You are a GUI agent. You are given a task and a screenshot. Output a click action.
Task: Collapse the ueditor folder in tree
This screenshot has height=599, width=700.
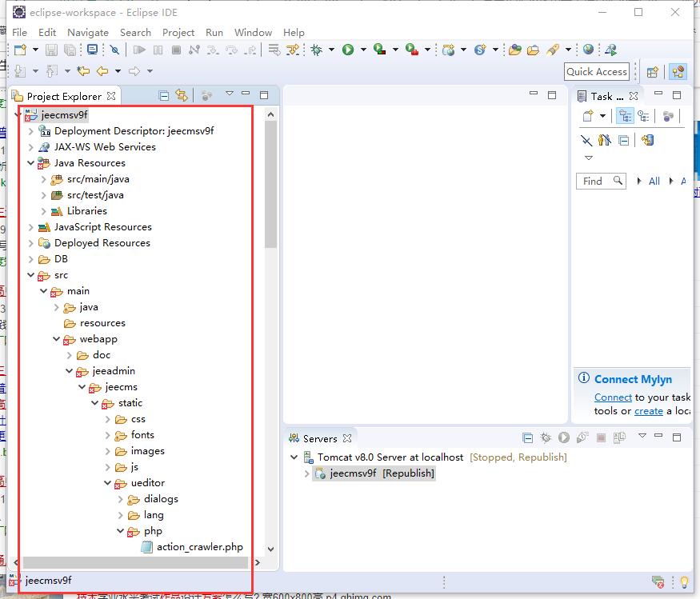(107, 483)
